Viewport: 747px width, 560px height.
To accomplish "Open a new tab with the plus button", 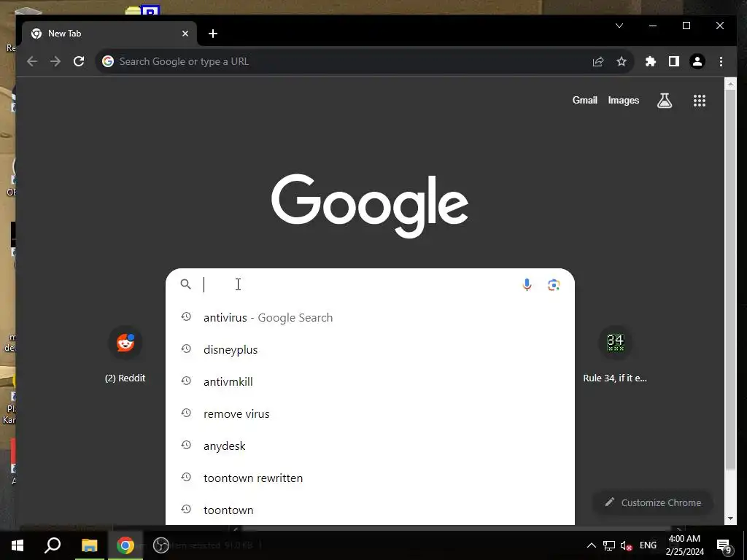I will (213, 34).
